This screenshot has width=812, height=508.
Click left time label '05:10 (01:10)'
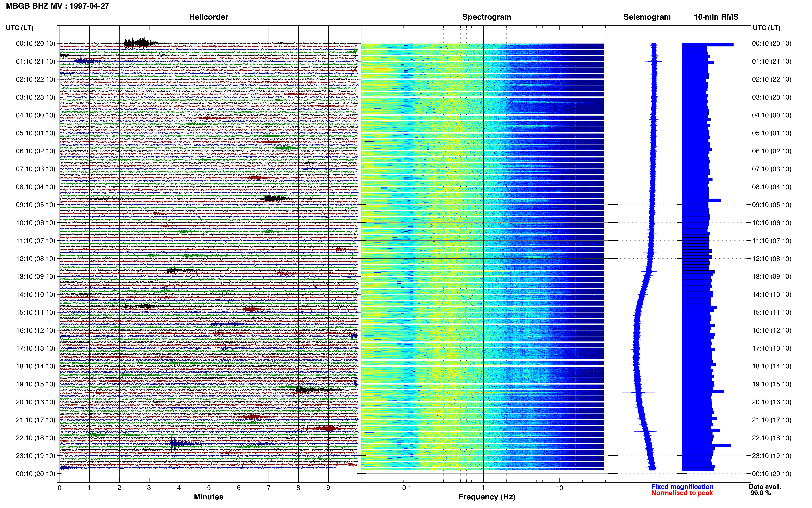coord(35,133)
